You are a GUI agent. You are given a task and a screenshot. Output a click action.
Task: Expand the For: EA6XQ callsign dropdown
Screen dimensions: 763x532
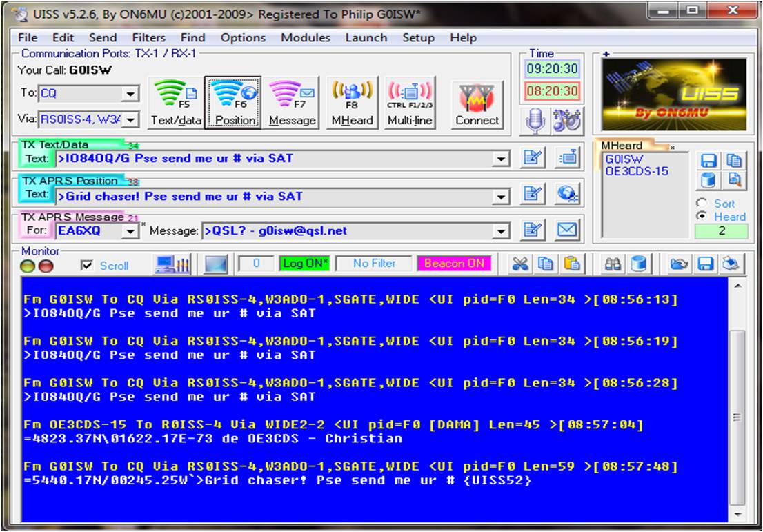[130, 231]
